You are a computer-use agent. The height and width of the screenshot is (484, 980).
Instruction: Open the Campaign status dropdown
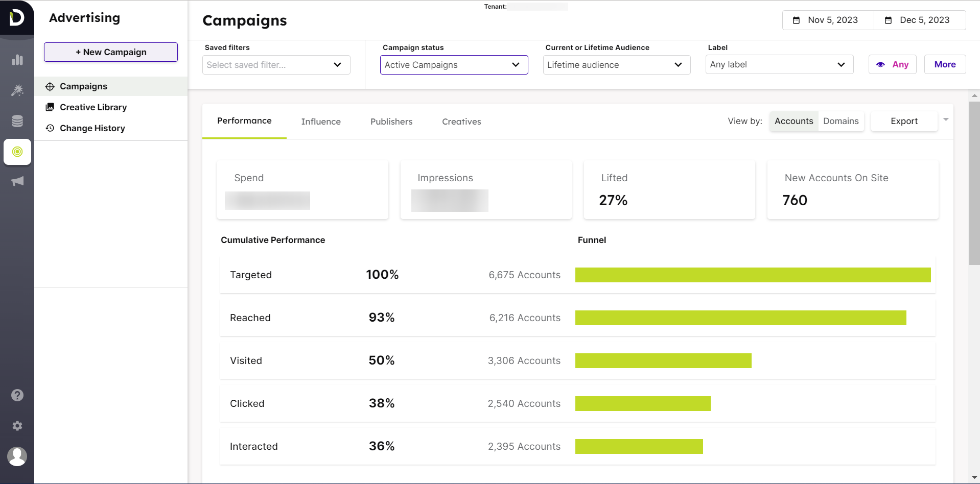453,65
